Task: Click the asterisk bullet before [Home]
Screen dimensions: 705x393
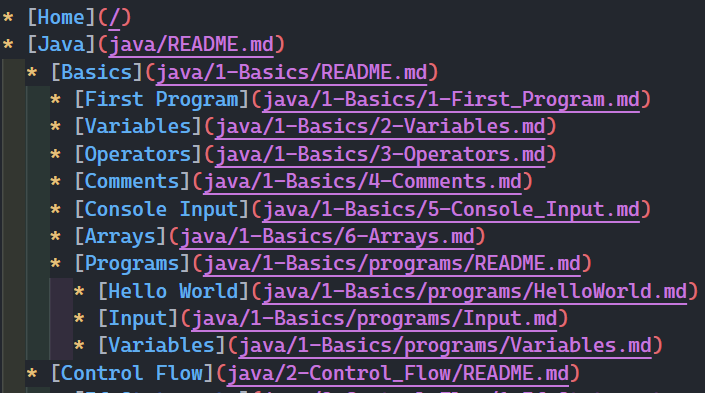Action: pos(8,18)
